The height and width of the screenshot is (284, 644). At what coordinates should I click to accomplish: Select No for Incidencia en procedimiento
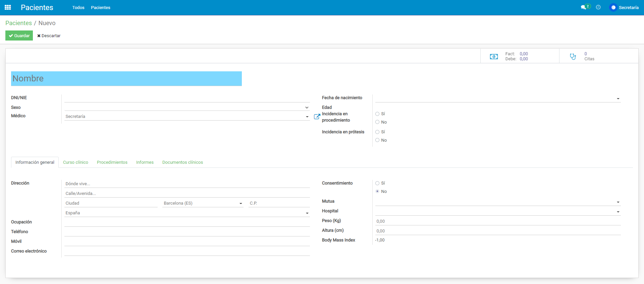point(377,122)
